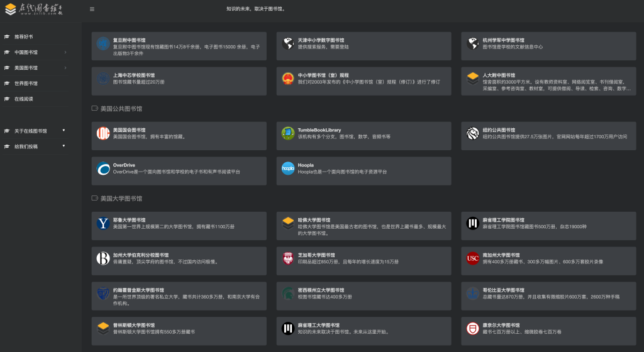Click the description 印刷品超过850万册 under 芝加哥大学图书馆
The image size is (644, 352).
click(x=348, y=261)
